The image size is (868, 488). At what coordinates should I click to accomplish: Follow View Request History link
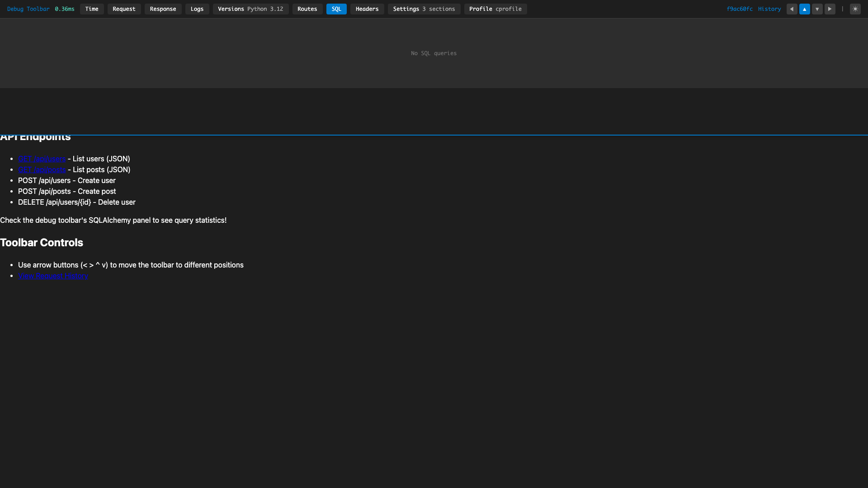53,276
